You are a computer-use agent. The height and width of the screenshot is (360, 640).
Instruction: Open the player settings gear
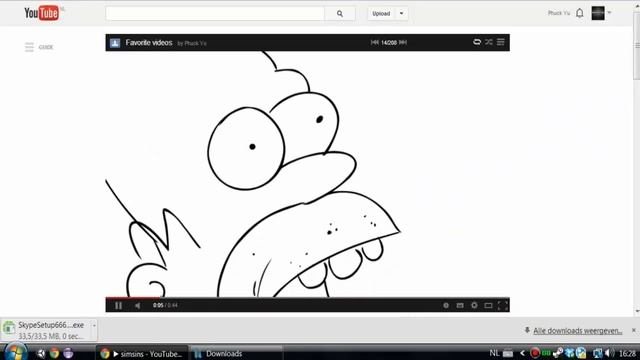[x=474, y=305]
